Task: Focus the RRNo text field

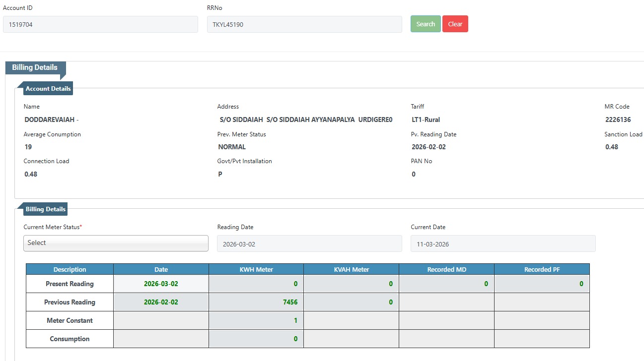Action: tap(304, 24)
